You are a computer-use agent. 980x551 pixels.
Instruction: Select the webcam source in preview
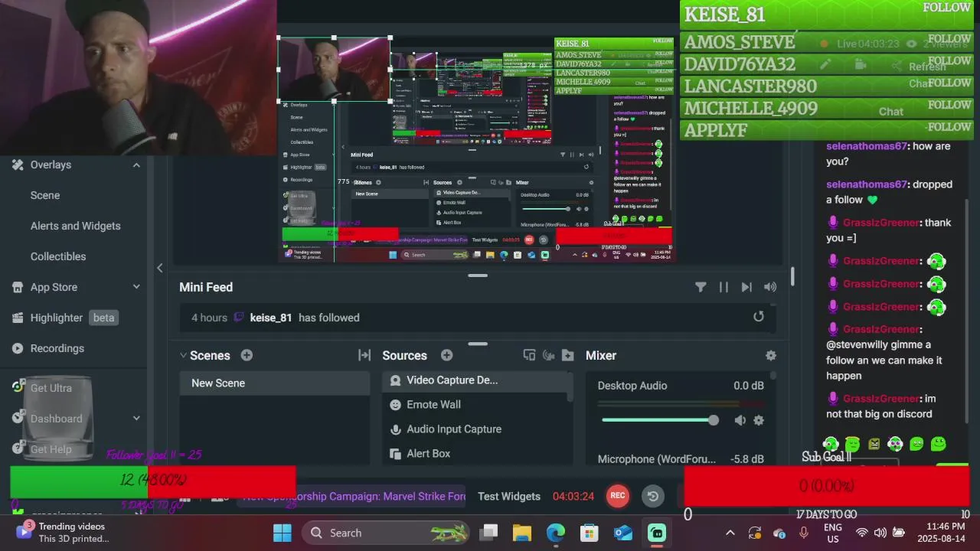tap(334, 69)
